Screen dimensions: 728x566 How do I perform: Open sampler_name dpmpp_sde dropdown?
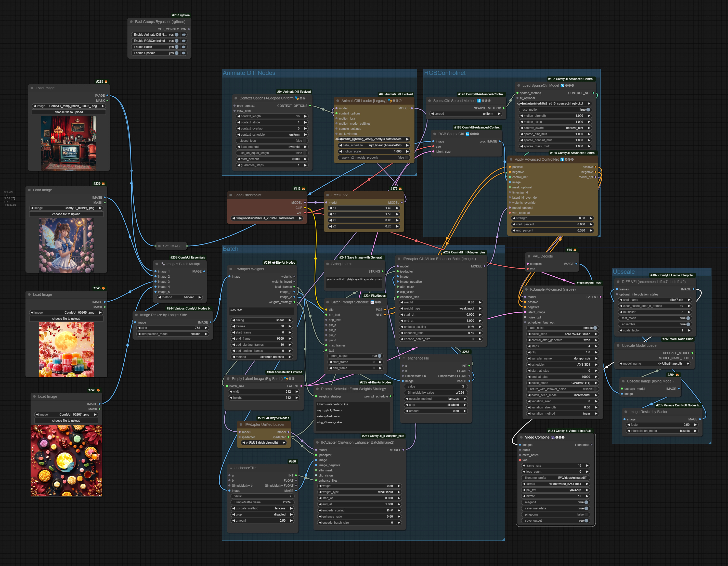pos(562,359)
